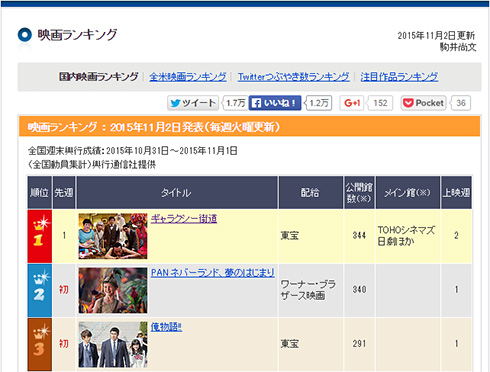Click the blue circle icon beside 映画ランキング heading
490x372 pixels.
(24, 35)
